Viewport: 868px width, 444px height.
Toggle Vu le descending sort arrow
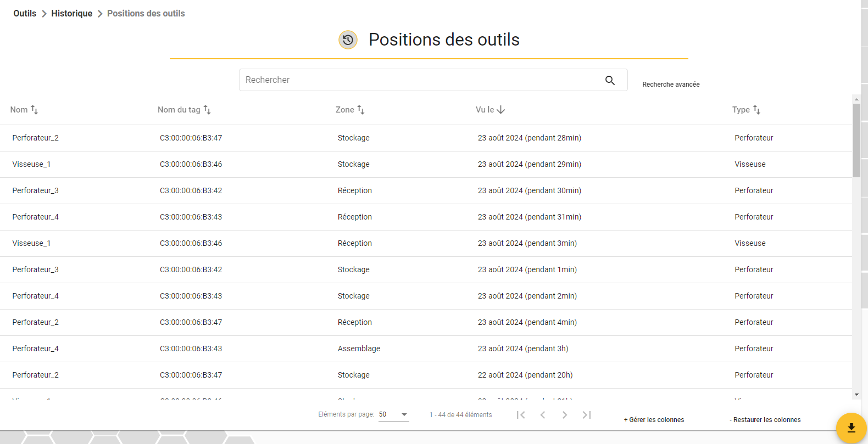click(501, 110)
